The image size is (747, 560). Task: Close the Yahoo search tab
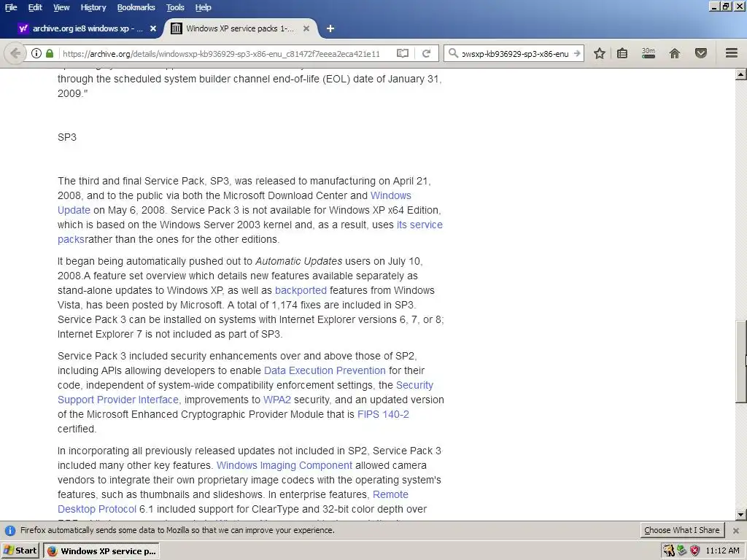[153, 28]
